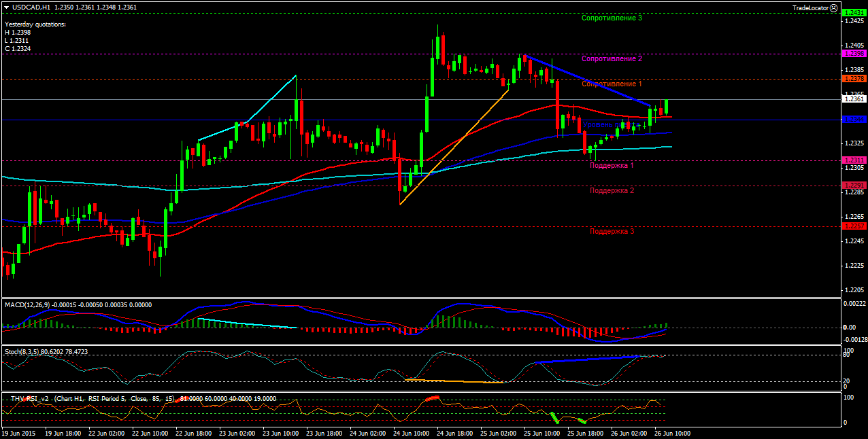Viewport: 868px width, 439px height.
Task: Click the TradeLocator sad-face expert advisor icon
Action: click(835, 7)
